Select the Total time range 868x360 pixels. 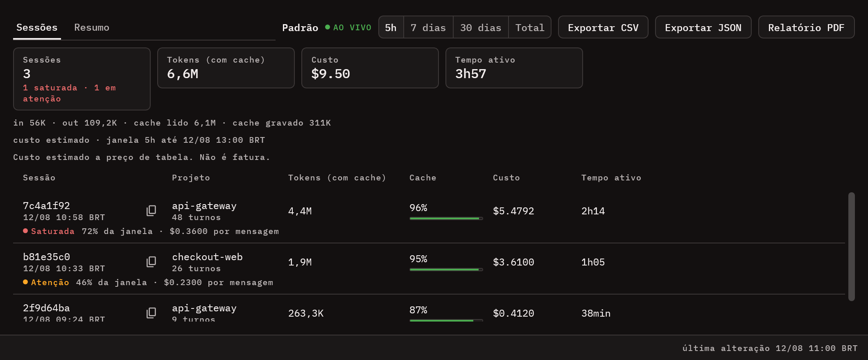[530, 27]
